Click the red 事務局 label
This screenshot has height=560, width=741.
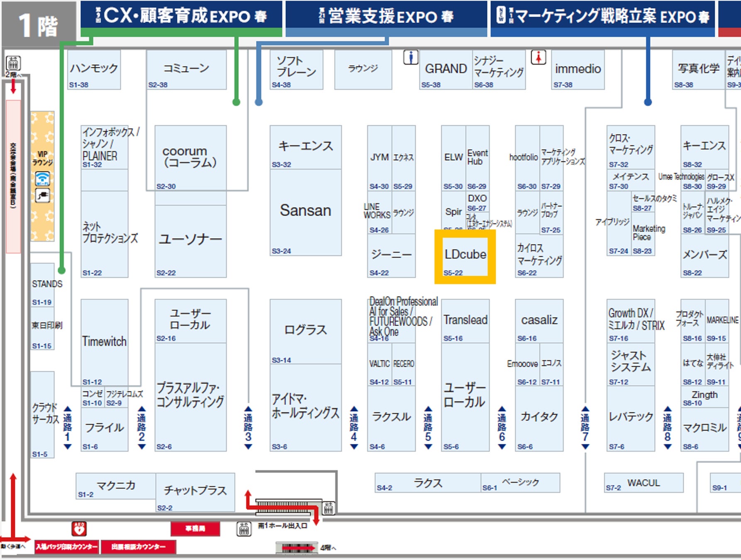pos(195,528)
